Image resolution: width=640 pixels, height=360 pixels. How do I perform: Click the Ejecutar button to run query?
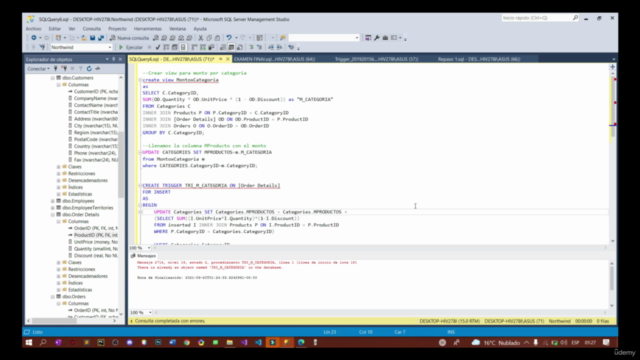tap(131, 47)
